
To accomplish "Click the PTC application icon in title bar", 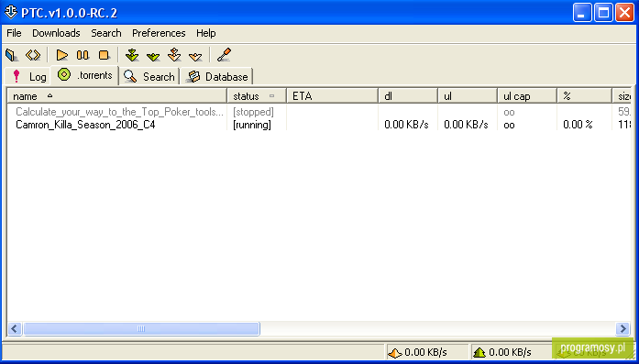I will pyautogui.click(x=11, y=13).
